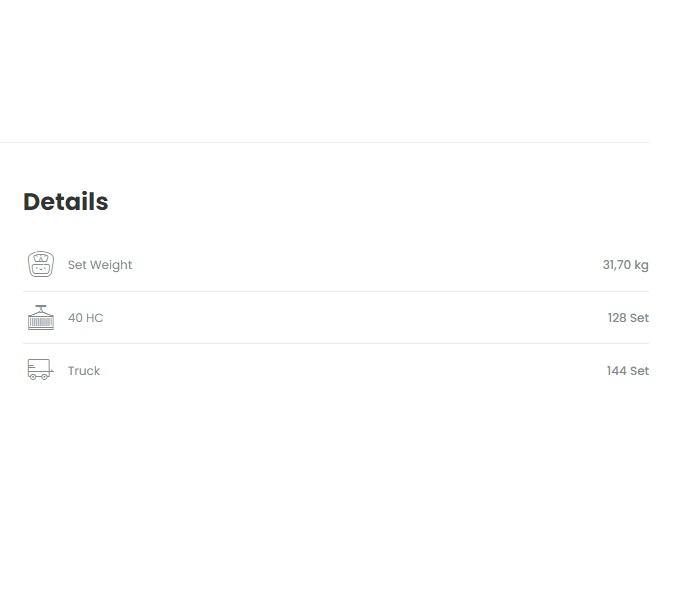
Task: Click the word "Weight" in the first row
Action: (111, 265)
